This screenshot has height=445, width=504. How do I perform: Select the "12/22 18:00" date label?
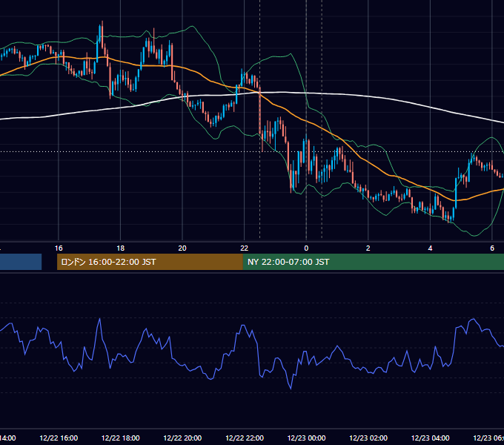pos(121,438)
